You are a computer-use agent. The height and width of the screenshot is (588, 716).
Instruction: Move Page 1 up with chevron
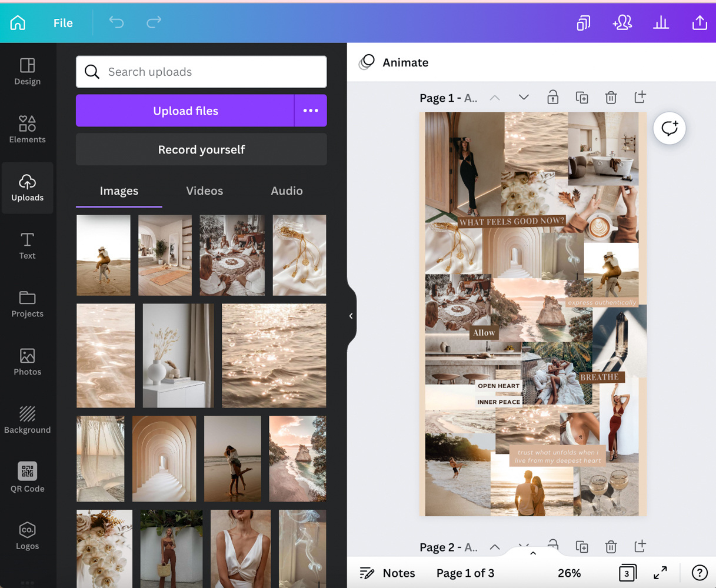[x=495, y=98]
